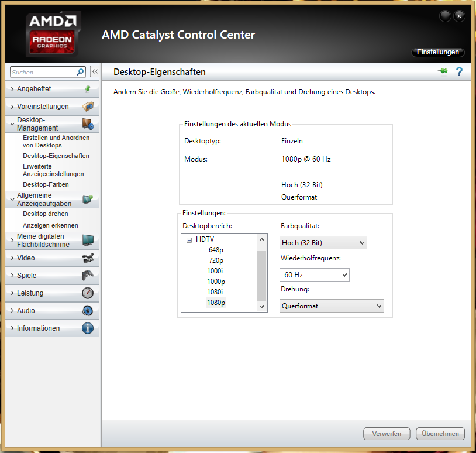Click the flat panel monitor icon
This screenshot has height=453, width=476.
(88, 241)
